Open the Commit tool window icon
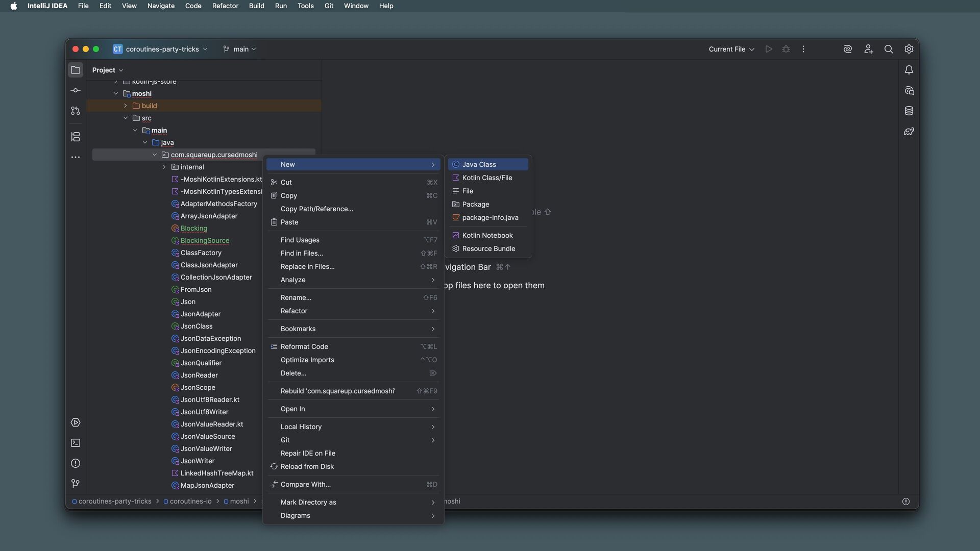Screen dimensions: 980x551 click(x=76, y=90)
